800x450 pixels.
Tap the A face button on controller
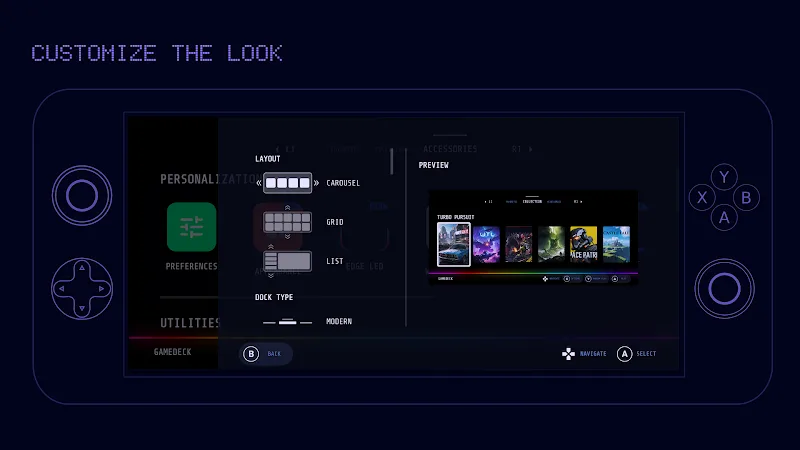pos(724,217)
